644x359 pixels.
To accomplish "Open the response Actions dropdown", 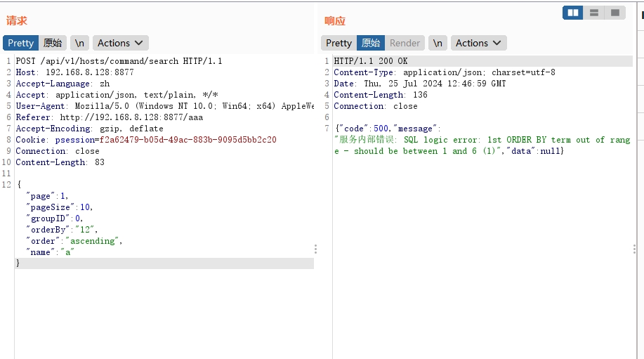I will 478,43.
